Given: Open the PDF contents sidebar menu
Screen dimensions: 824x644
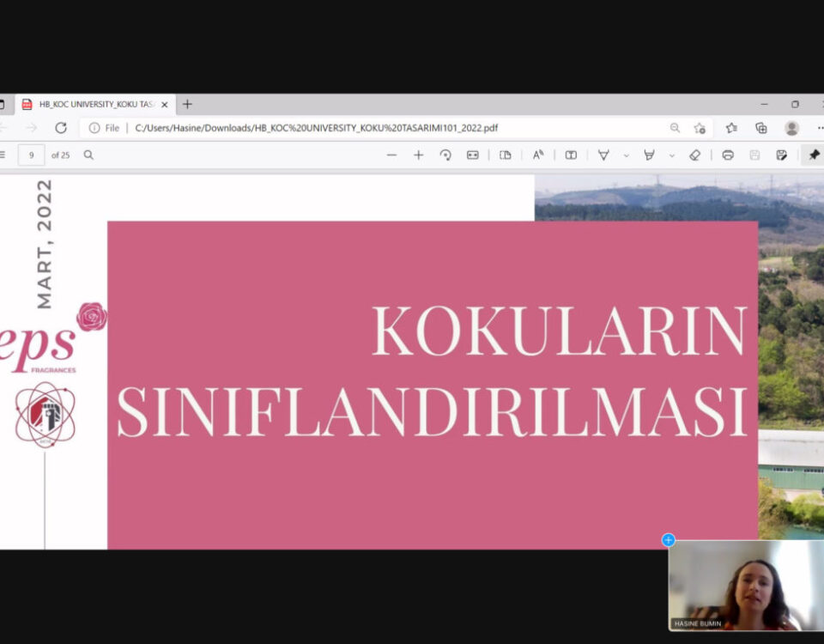Looking at the screenshot, I should click(x=3, y=155).
